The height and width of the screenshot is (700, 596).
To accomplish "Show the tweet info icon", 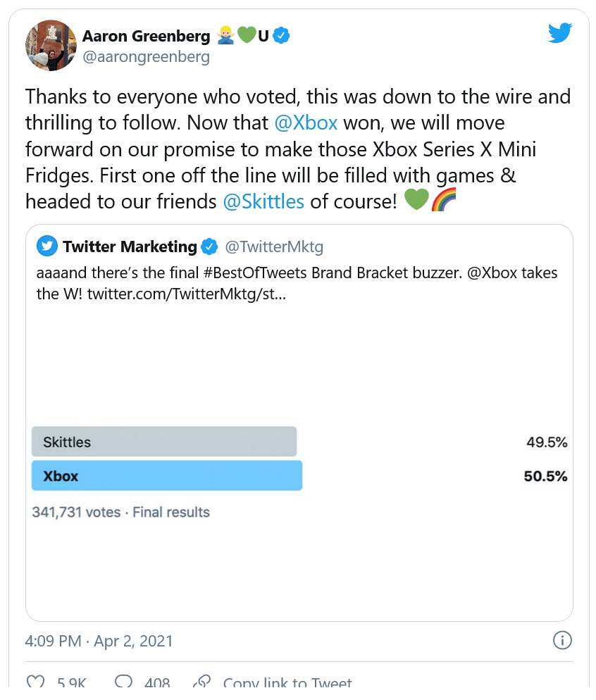I will tap(561, 640).
